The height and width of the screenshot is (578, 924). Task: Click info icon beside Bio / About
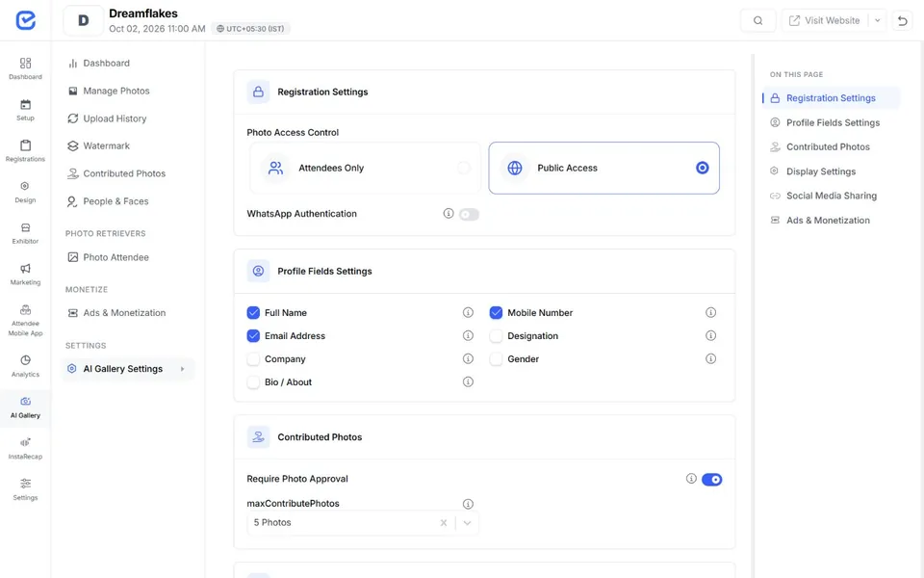click(x=468, y=381)
